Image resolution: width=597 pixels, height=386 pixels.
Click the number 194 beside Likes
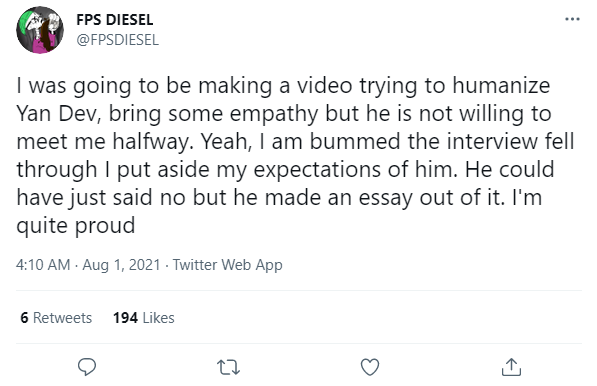pos(125,317)
